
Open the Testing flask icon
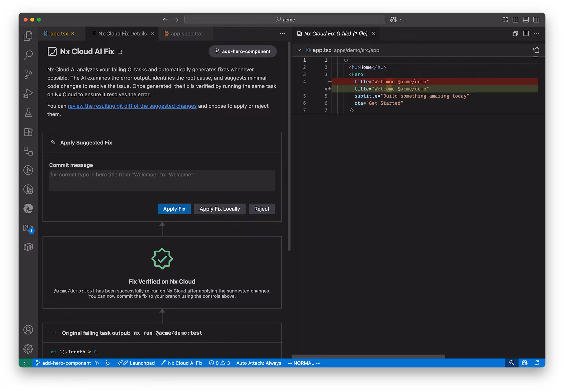[x=28, y=113]
